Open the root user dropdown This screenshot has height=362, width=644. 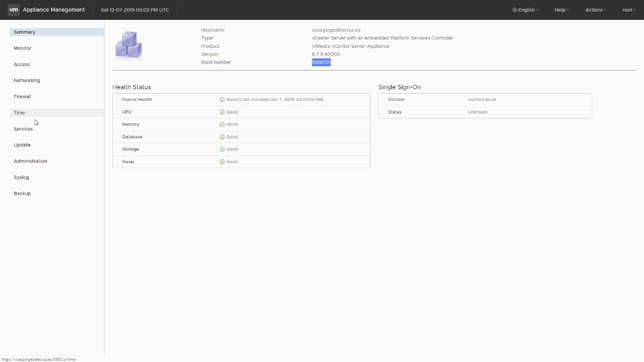point(629,10)
